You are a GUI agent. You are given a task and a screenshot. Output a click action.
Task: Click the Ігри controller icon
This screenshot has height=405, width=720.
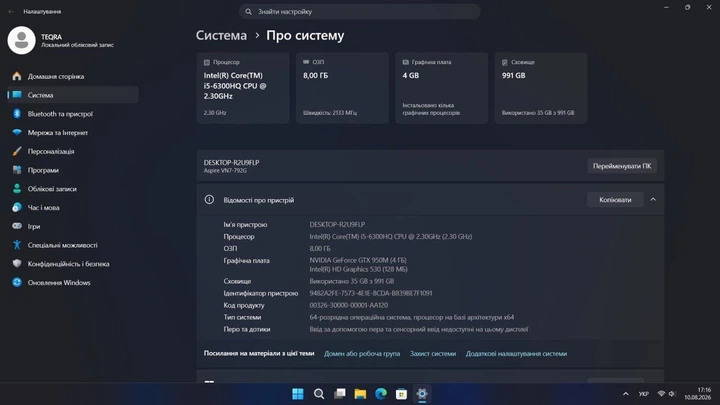(x=17, y=226)
